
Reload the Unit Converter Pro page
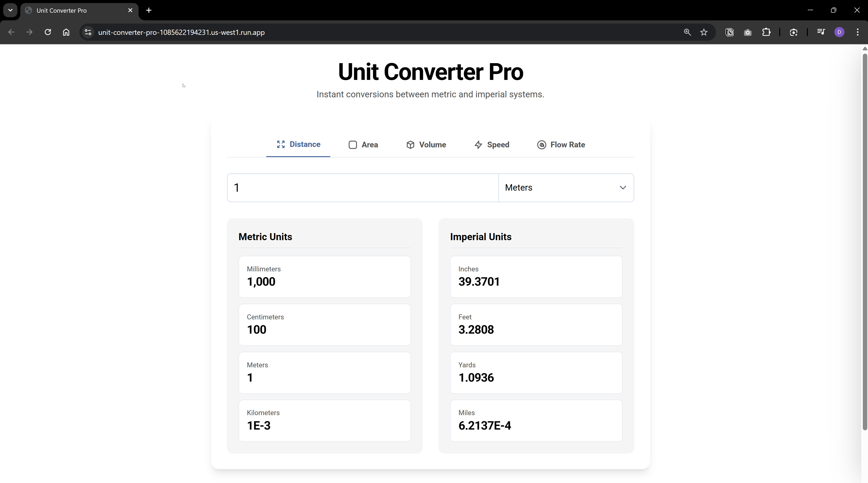click(x=48, y=32)
